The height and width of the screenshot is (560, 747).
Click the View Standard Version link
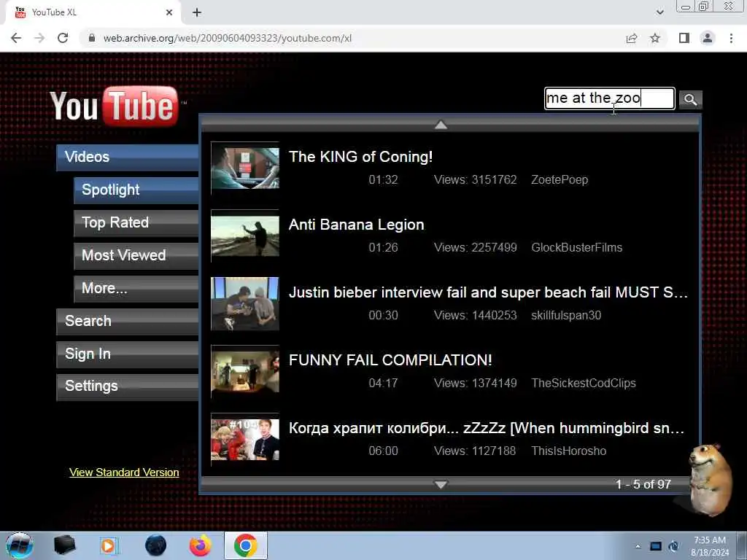(124, 472)
